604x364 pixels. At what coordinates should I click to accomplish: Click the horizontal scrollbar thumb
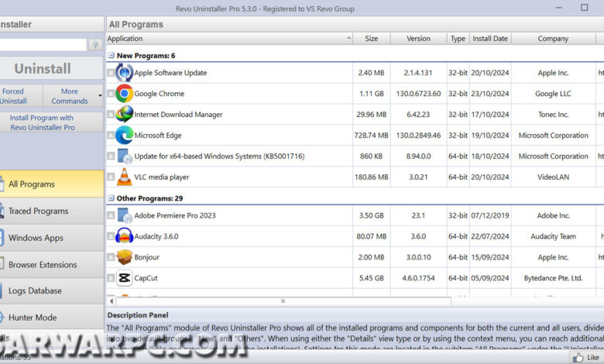[x=283, y=300]
